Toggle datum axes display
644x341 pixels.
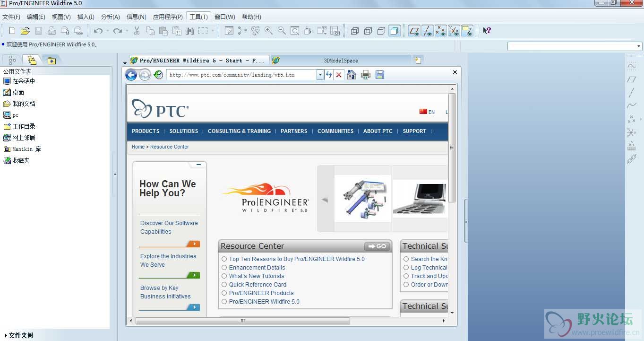tap(428, 31)
